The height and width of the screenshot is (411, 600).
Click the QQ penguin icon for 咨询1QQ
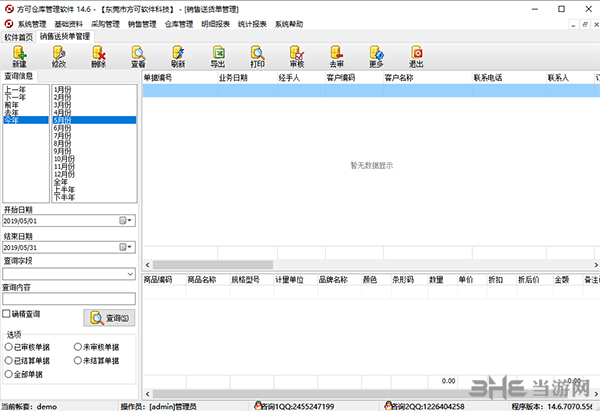click(258, 406)
